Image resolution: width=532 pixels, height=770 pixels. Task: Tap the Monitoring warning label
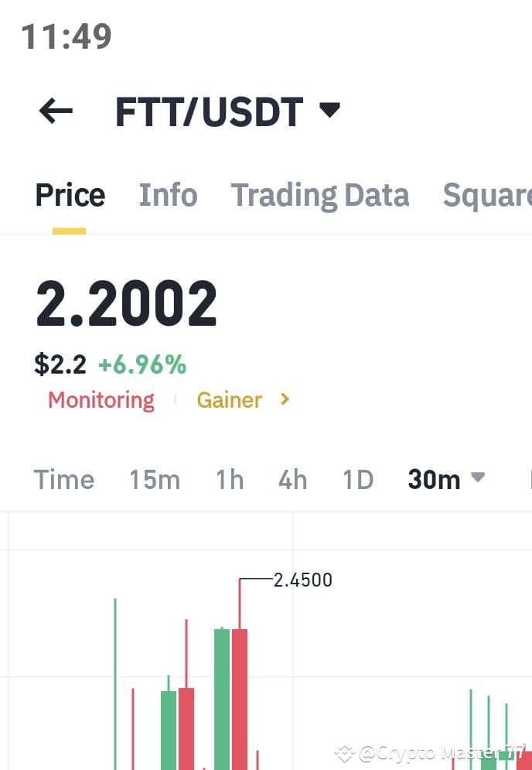101,399
